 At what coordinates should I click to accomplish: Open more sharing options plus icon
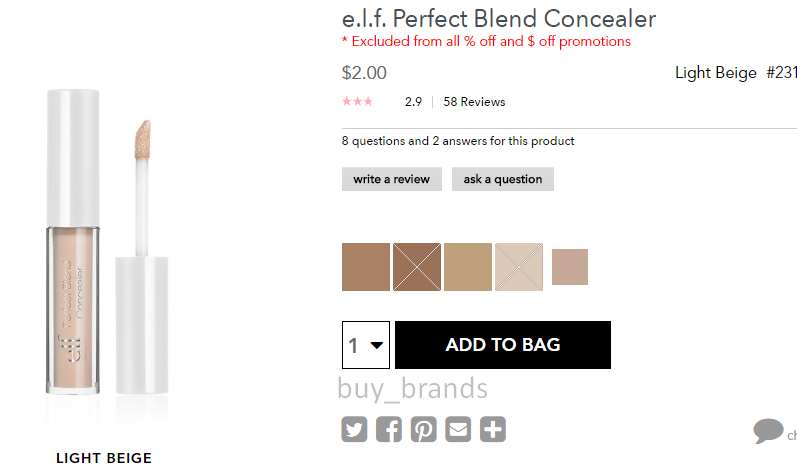point(493,429)
